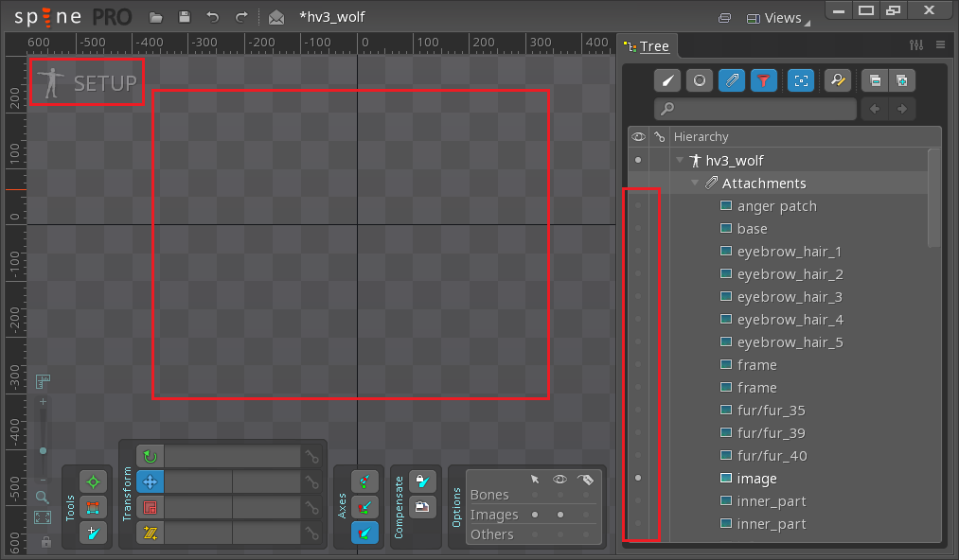959x560 pixels.
Task: Open the Tree panel hamburger menu
Action: pyautogui.click(x=940, y=45)
